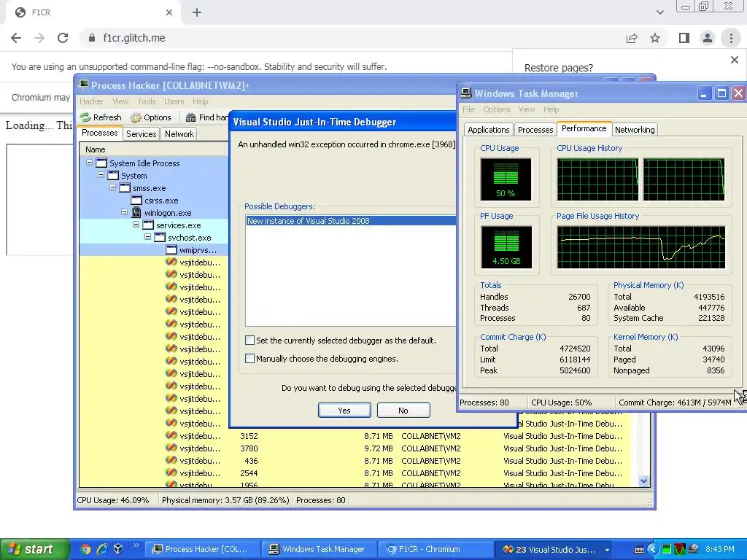Check Manually choose the debugging engines
The image size is (747, 560).
click(x=249, y=358)
